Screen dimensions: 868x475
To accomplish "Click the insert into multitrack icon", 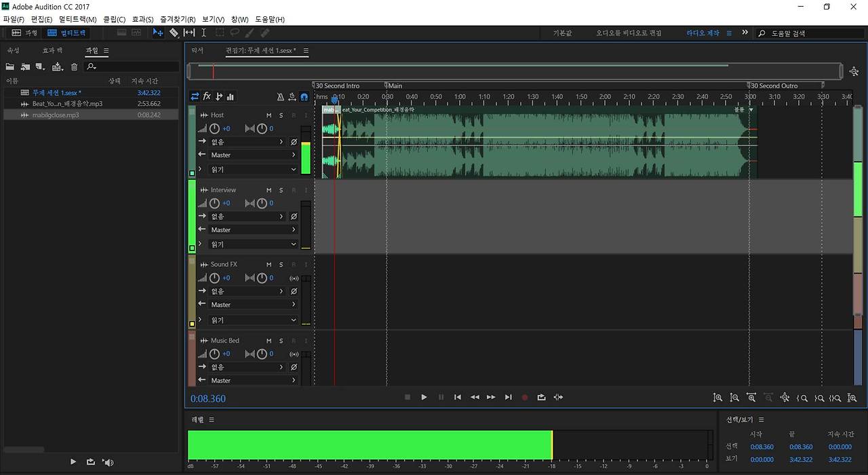I will click(x=58, y=66).
